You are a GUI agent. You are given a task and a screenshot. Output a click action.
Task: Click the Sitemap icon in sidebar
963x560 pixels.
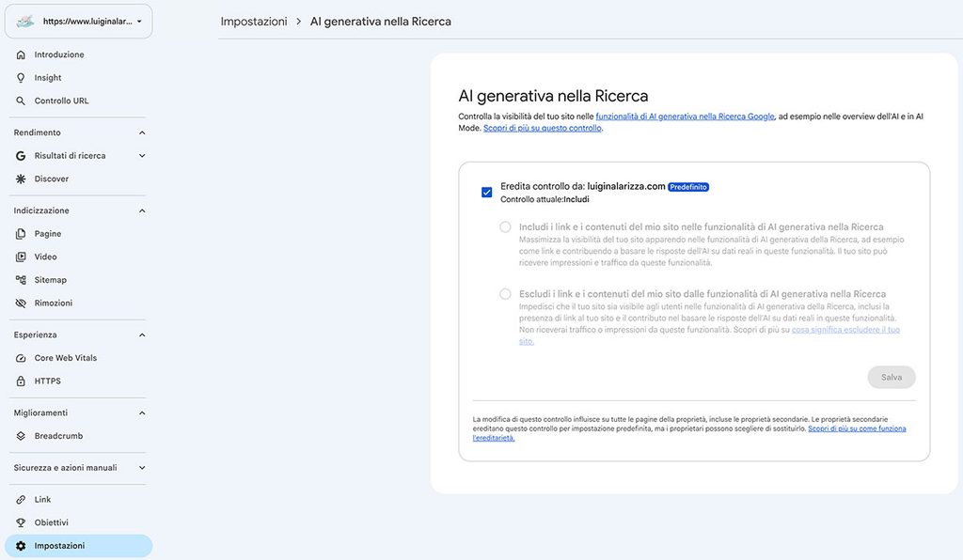[21, 280]
